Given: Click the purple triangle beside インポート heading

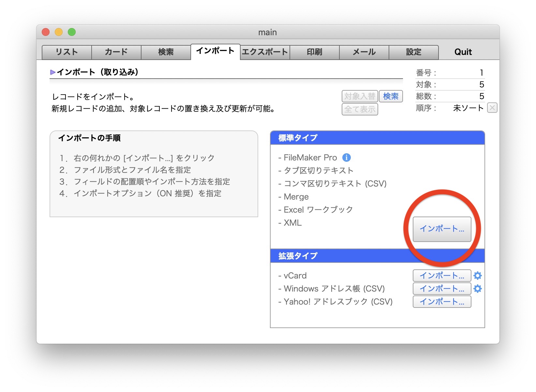Looking at the screenshot, I should 52,72.
